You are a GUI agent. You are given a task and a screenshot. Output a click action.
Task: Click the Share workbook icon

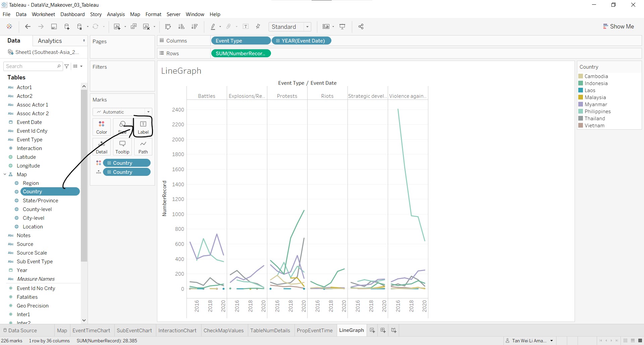pos(361,27)
